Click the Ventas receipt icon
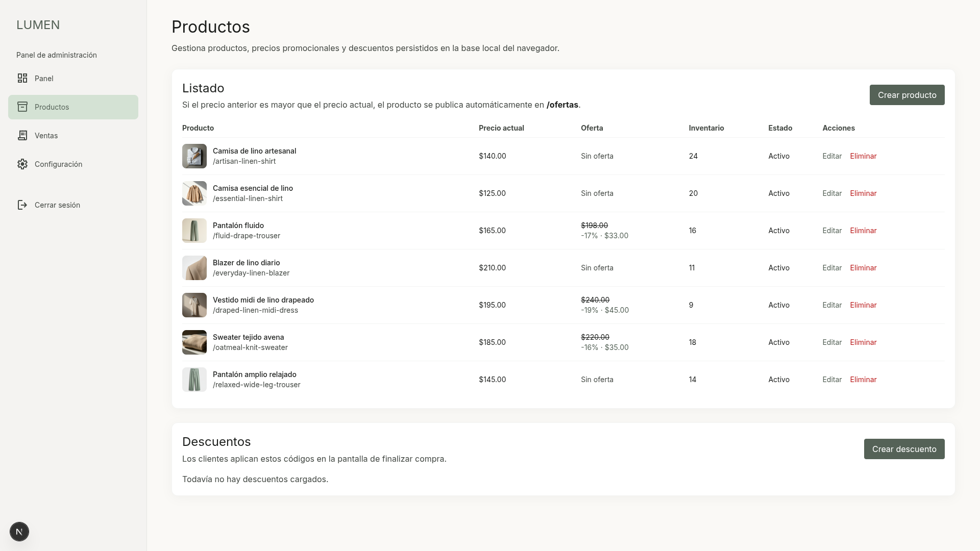 22,135
